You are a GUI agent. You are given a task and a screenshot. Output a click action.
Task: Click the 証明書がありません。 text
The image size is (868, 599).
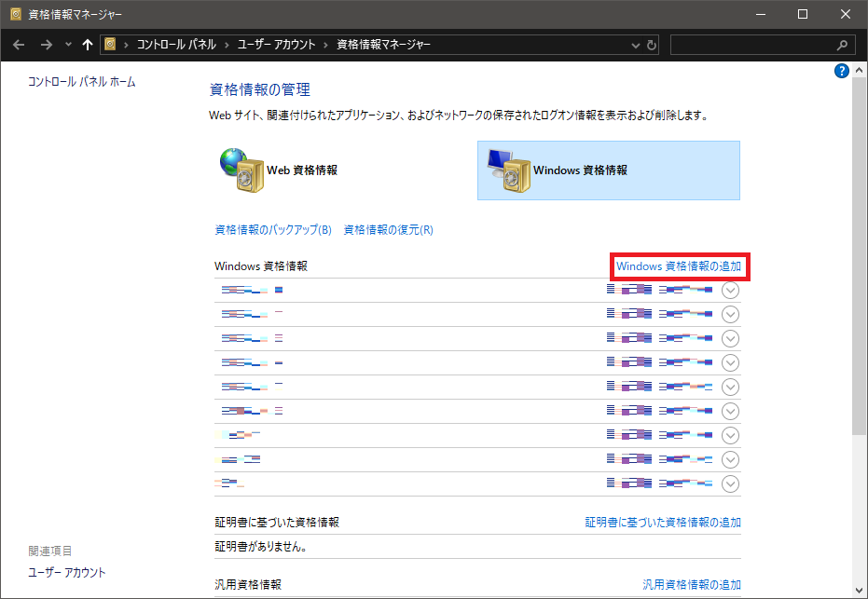coord(261,547)
